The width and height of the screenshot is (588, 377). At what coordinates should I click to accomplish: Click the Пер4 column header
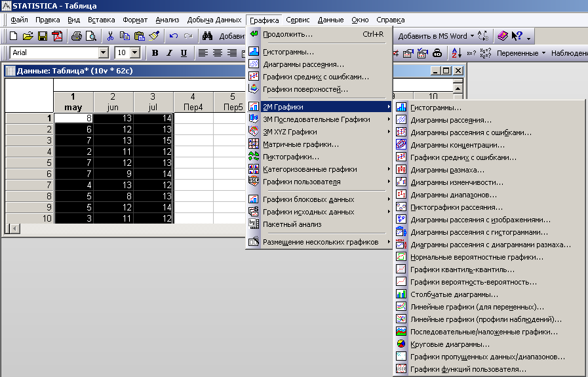193,102
